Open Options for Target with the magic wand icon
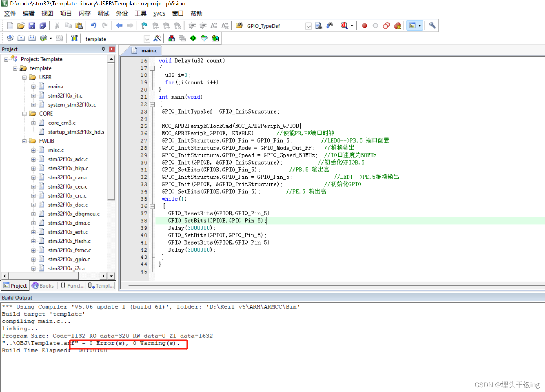 pyautogui.click(x=157, y=38)
